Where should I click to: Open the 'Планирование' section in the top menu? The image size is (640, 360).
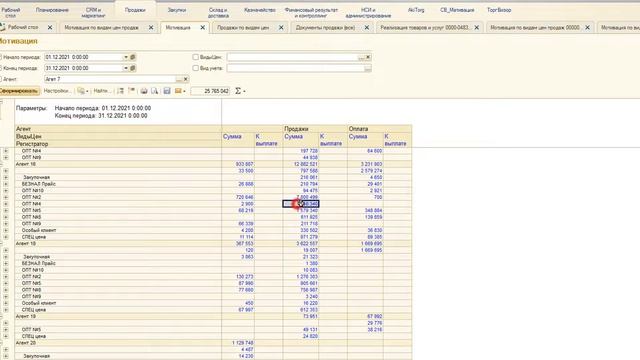pos(52,10)
